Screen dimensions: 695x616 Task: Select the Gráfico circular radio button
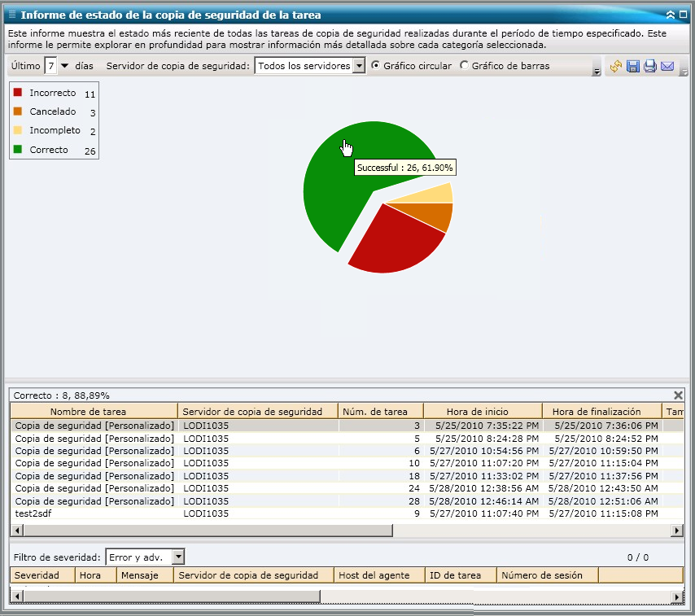[376, 65]
